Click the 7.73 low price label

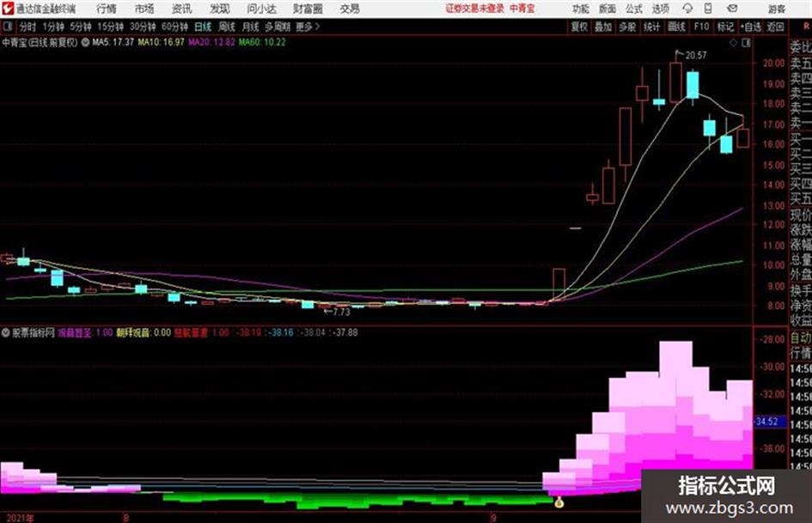point(342,313)
